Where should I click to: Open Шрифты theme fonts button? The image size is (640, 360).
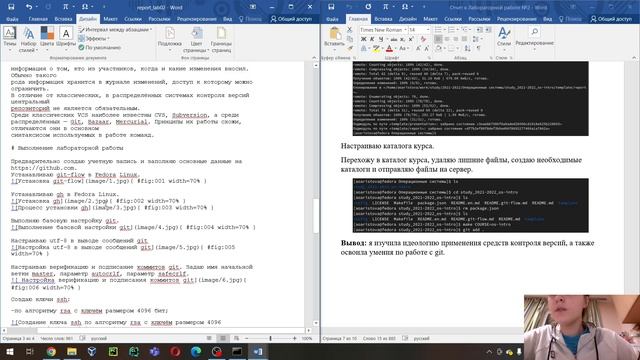pyautogui.click(x=66, y=40)
